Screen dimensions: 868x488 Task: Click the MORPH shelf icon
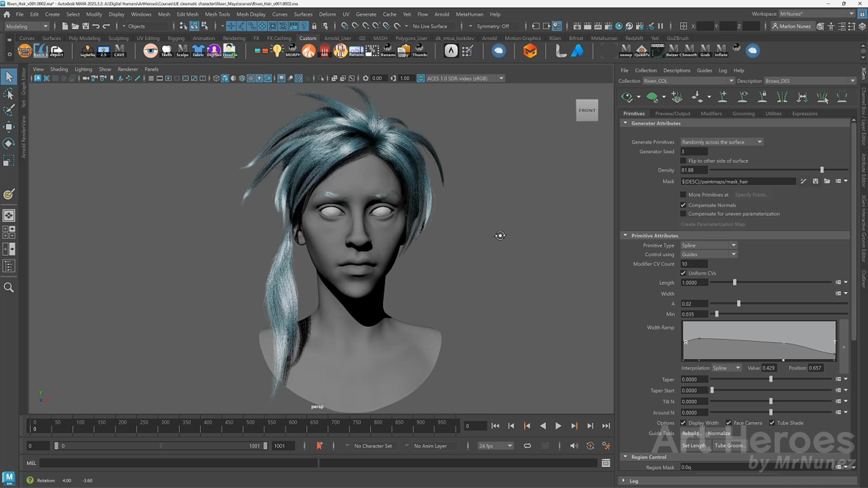pyautogui.click(x=293, y=51)
